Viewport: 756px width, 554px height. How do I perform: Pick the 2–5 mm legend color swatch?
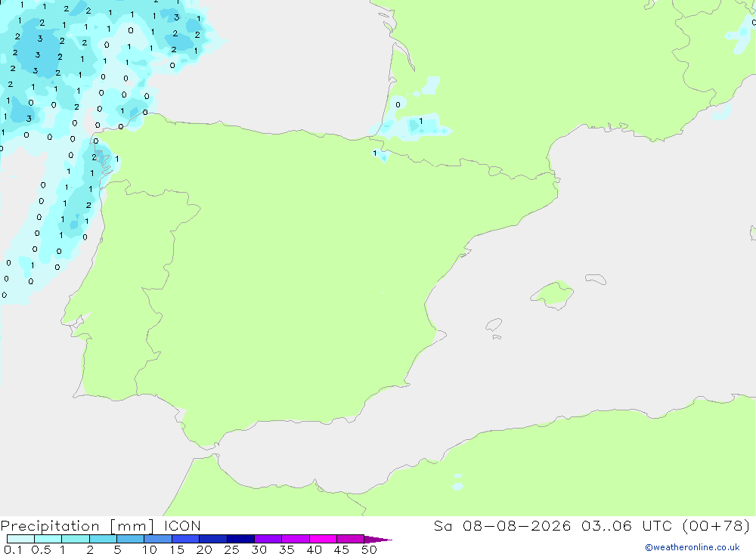[103, 539]
